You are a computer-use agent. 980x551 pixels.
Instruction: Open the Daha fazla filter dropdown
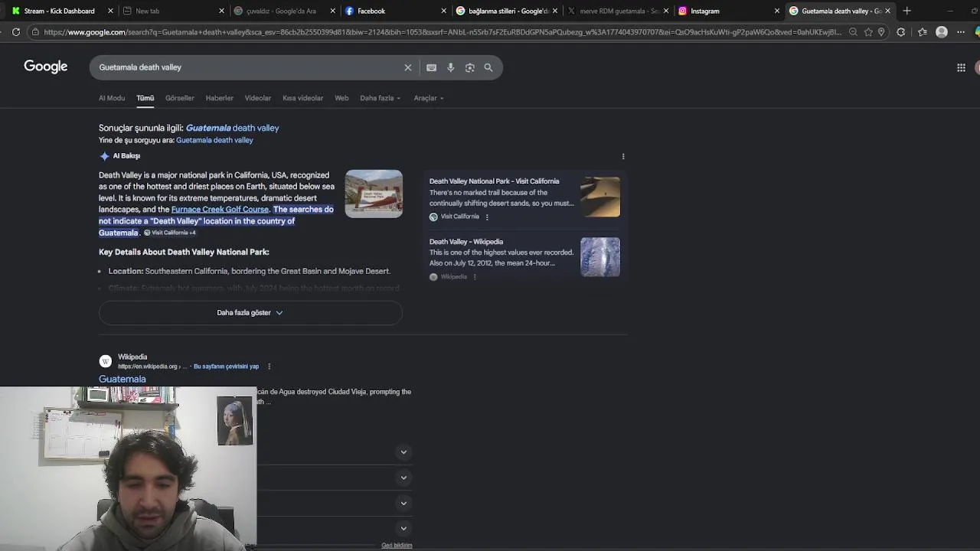pos(381,98)
